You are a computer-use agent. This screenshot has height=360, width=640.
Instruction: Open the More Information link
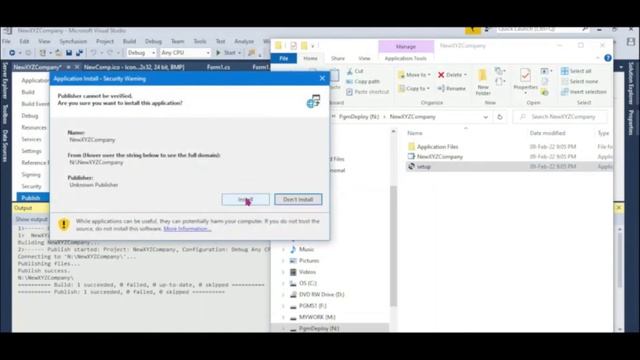pos(187,229)
